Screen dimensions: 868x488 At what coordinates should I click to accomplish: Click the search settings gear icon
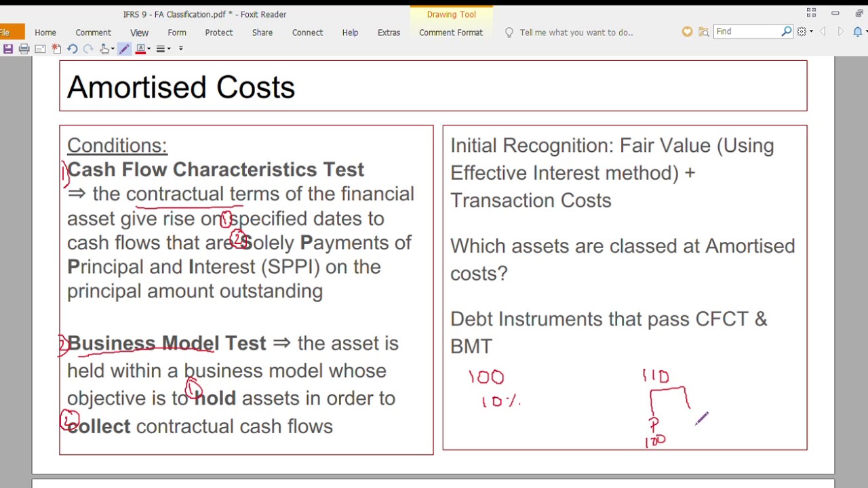(802, 32)
